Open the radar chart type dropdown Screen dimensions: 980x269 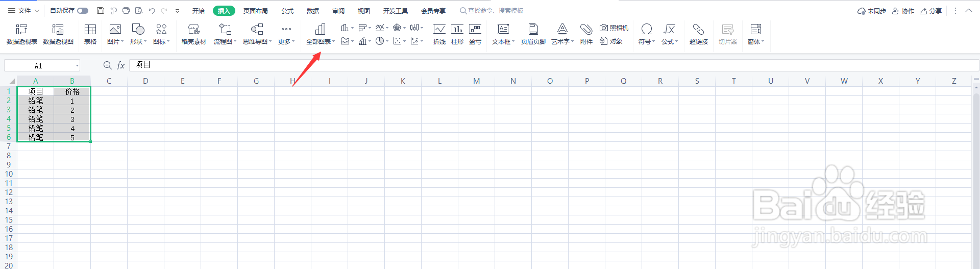coord(399,28)
